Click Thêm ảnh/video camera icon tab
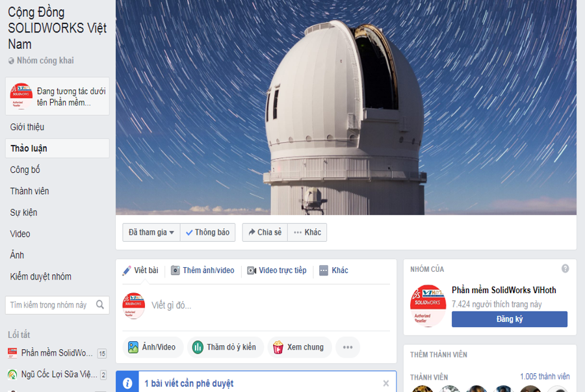 pyautogui.click(x=203, y=270)
